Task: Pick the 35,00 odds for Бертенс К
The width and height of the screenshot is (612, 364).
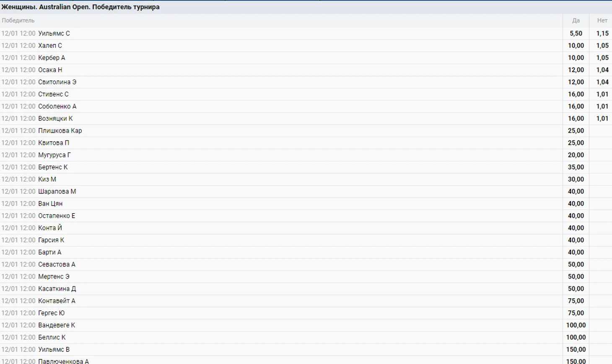Action: click(576, 167)
